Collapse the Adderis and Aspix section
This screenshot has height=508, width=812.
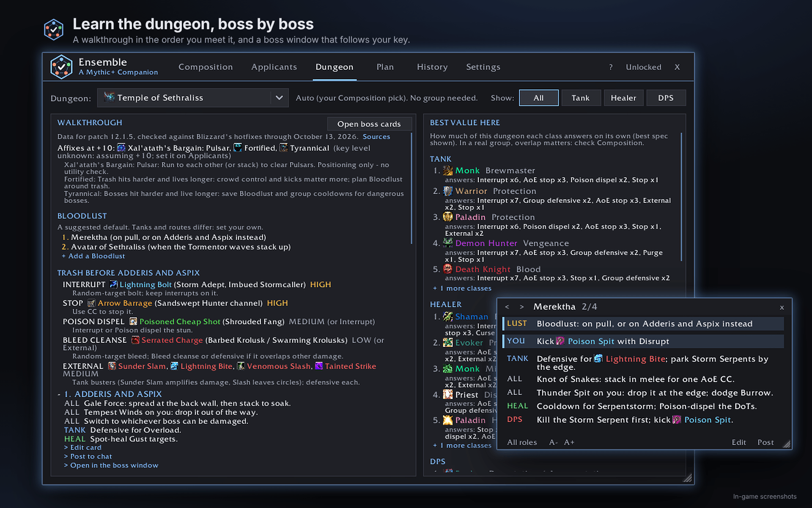60,394
